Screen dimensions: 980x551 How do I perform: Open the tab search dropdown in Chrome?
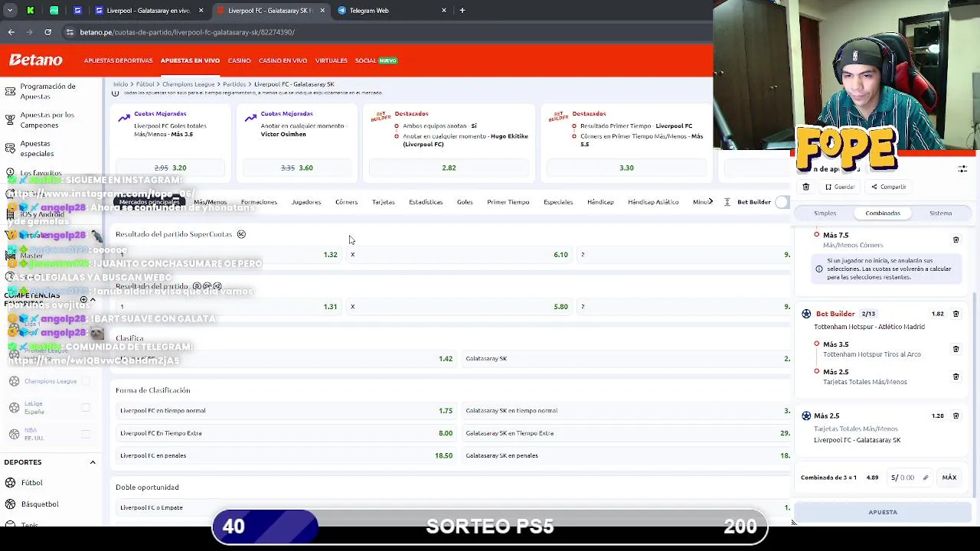click(x=10, y=11)
